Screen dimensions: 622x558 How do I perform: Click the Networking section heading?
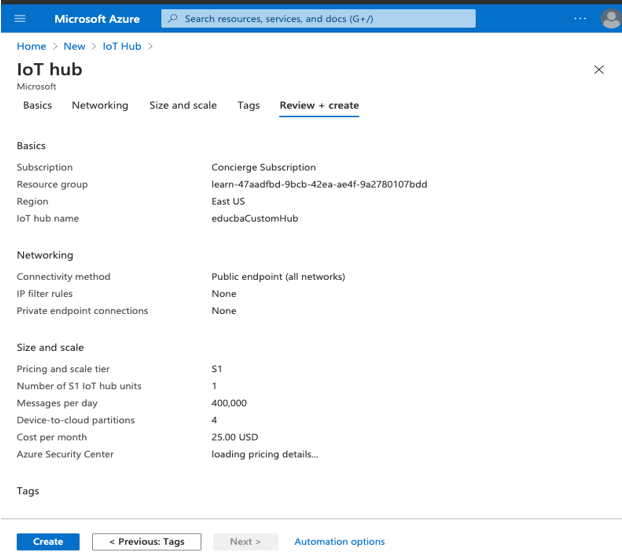(45, 255)
